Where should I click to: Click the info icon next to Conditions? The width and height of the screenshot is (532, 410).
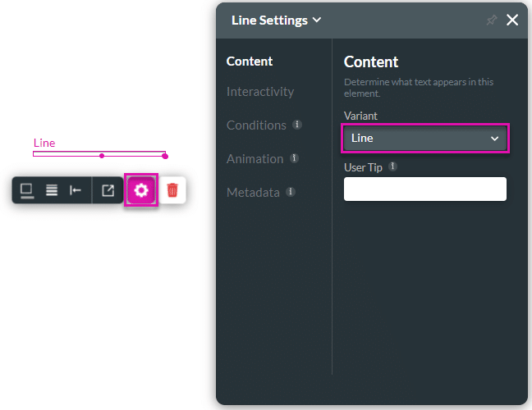point(297,125)
